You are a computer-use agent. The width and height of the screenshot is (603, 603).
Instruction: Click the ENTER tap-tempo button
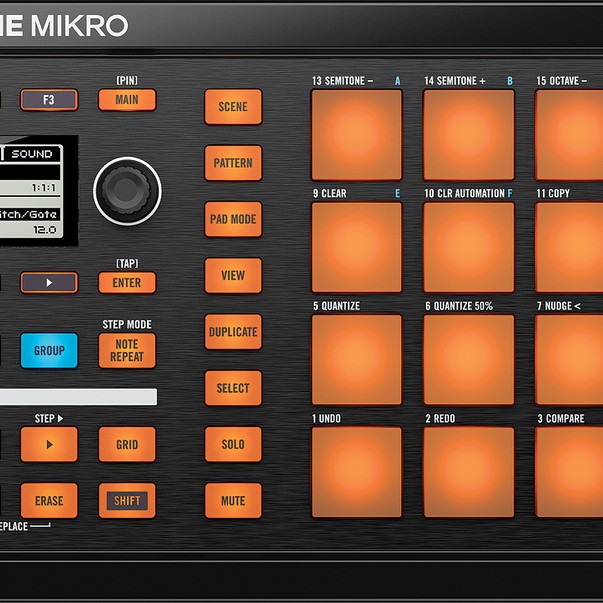coord(127,283)
